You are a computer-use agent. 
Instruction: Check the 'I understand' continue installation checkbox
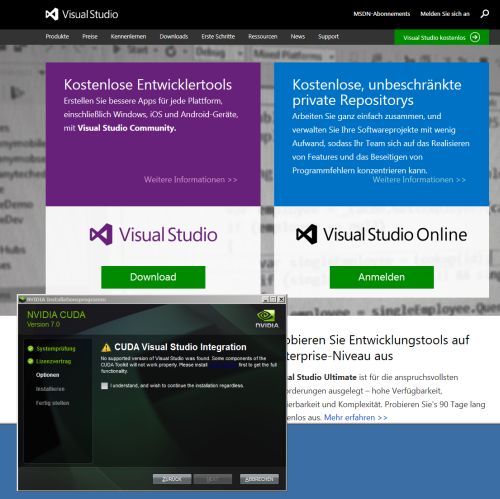click(104, 386)
